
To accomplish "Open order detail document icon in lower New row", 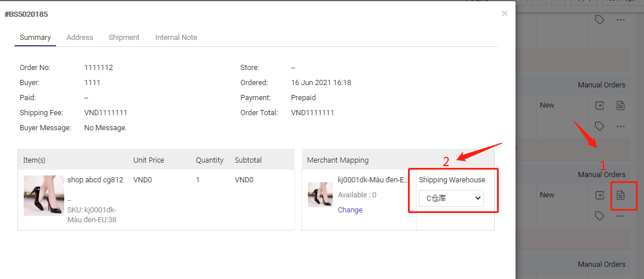I will coord(621,195).
